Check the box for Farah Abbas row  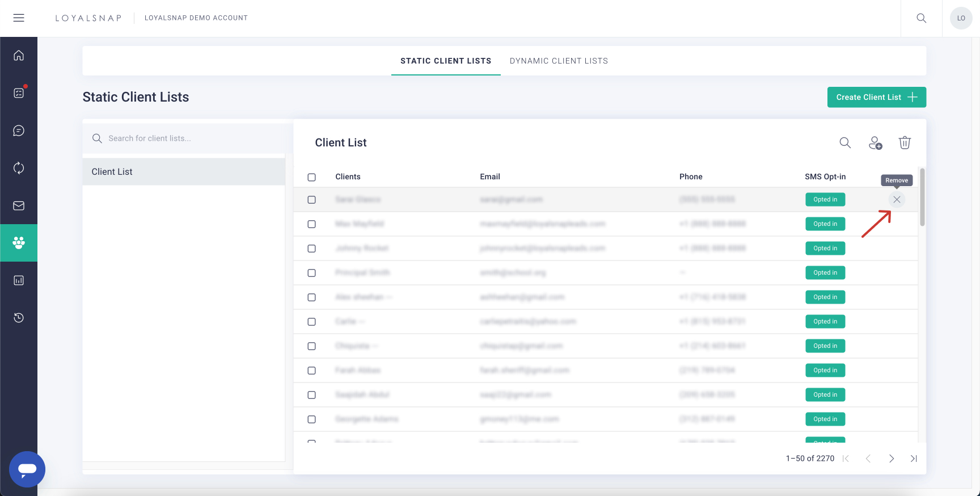pyautogui.click(x=311, y=371)
